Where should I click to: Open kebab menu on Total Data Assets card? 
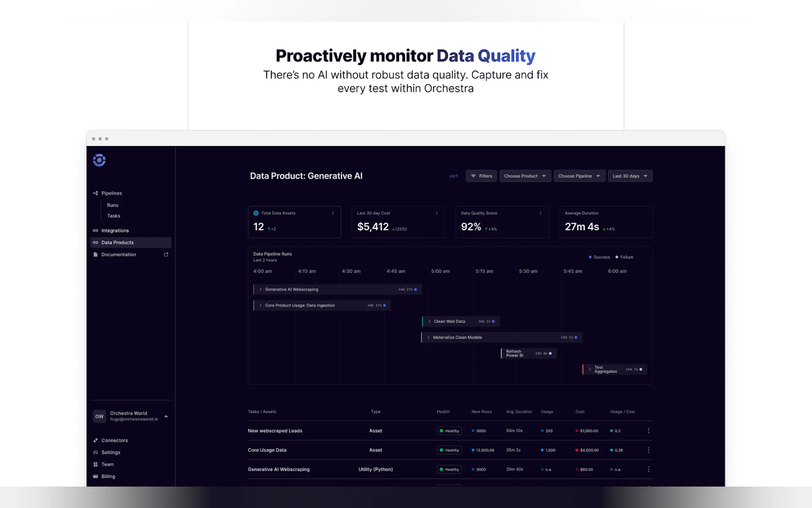pyautogui.click(x=333, y=213)
